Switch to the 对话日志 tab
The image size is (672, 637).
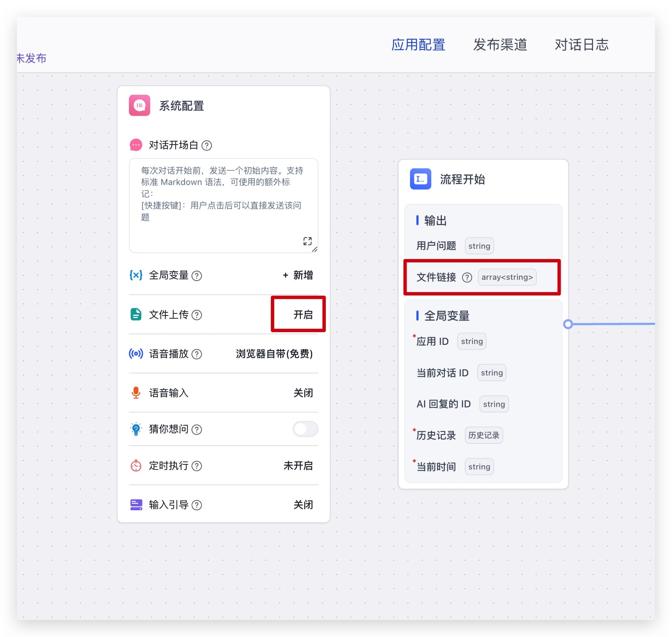pos(581,45)
